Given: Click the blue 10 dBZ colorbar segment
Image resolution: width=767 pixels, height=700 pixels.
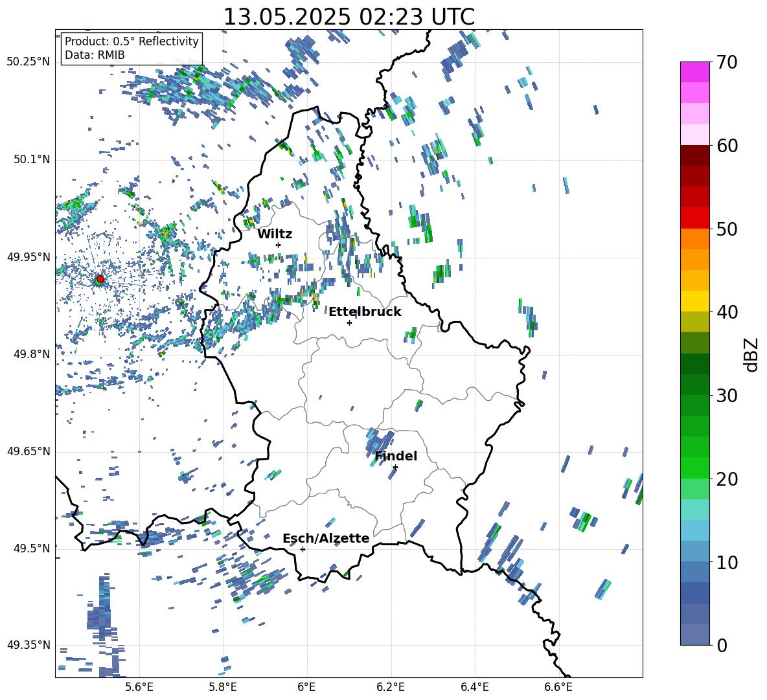Looking at the screenshot, I should (x=694, y=551).
